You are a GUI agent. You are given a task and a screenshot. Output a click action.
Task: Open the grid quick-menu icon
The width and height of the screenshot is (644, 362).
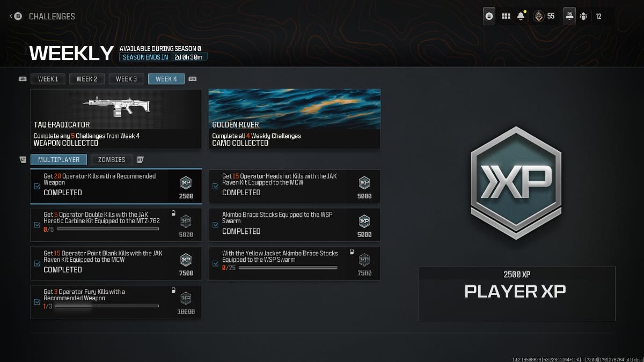point(506,17)
